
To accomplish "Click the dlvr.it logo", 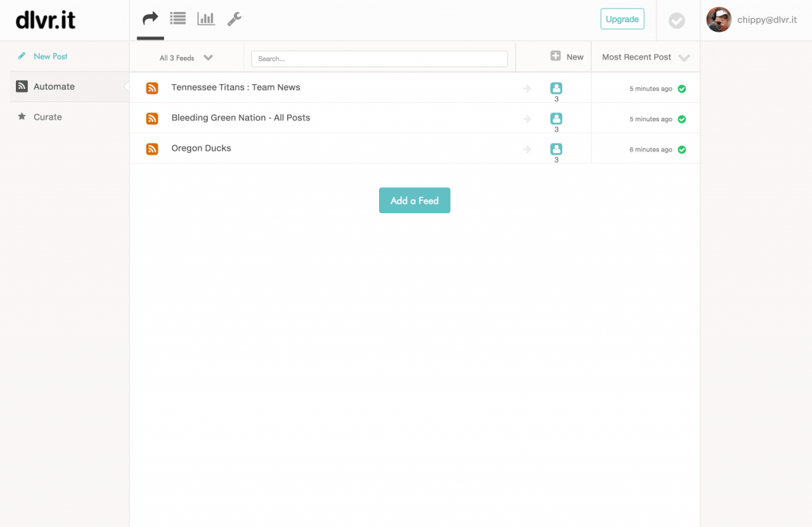I will pyautogui.click(x=45, y=20).
